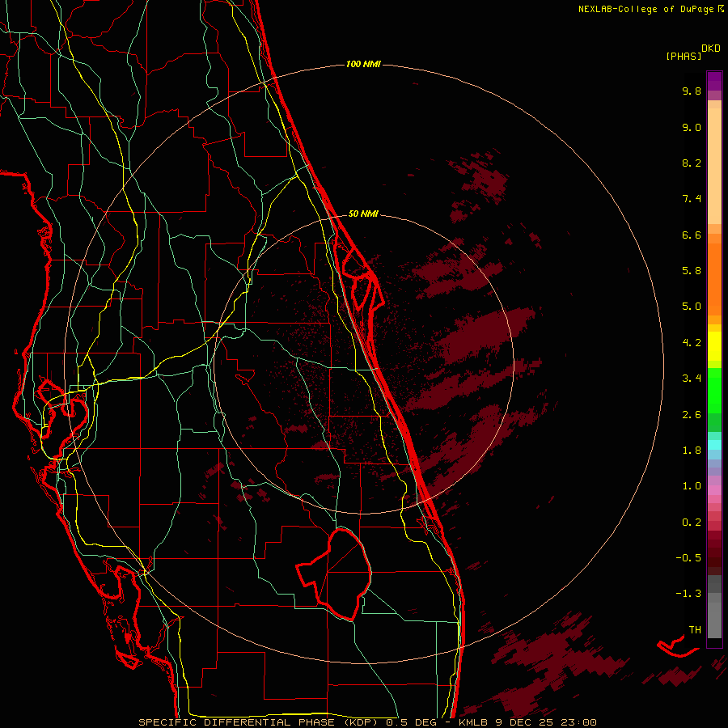Click the 1.8 legend value
This screenshot has width=728, height=728.
[x=692, y=451]
